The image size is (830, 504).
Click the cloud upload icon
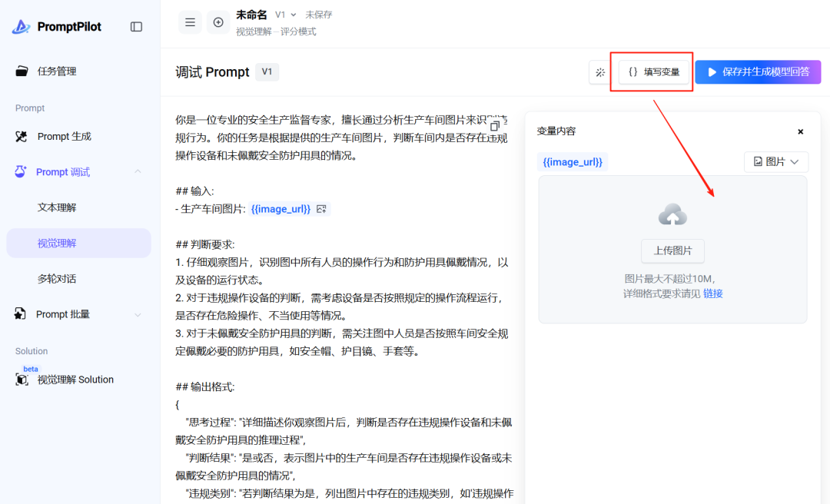coord(672,215)
